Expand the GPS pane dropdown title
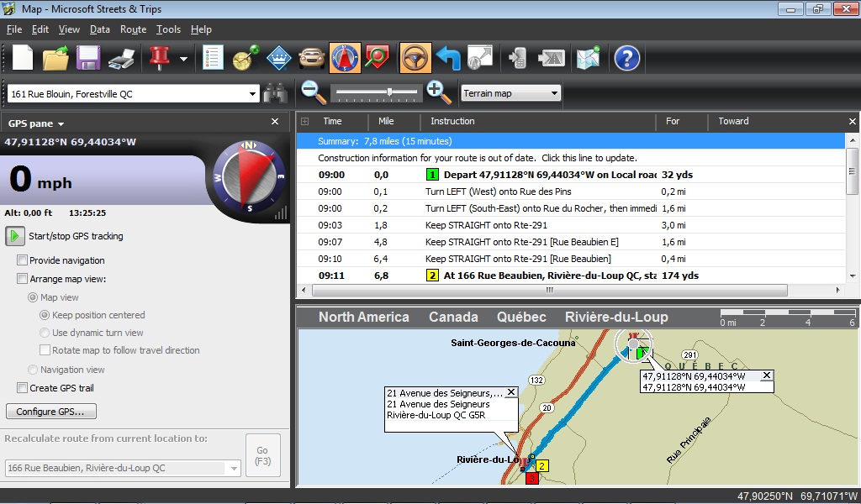 click(36, 123)
